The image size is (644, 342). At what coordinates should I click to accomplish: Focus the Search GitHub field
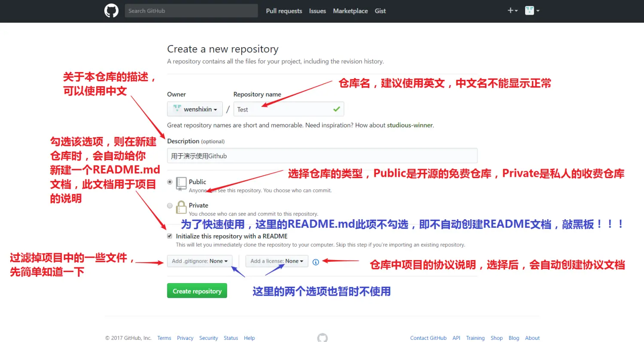[x=191, y=11]
